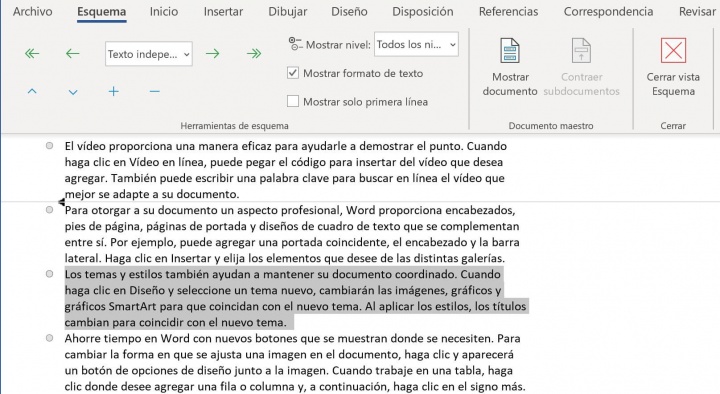Click the Mostrar documento button label
The height and width of the screenshot is (394, 720).
click(510, 84)
